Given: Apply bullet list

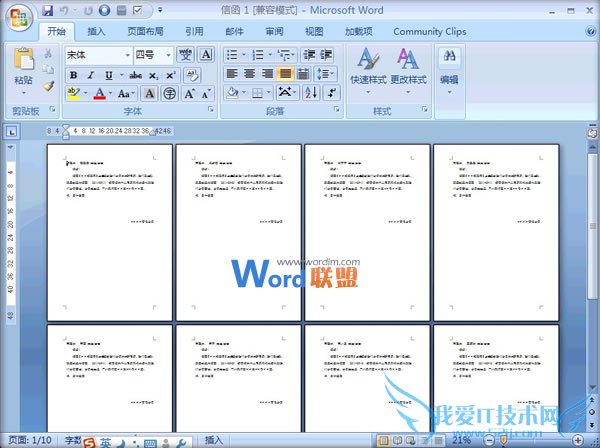Looking at the screenshot, I should pyautogui.click(x=232, y=55).
